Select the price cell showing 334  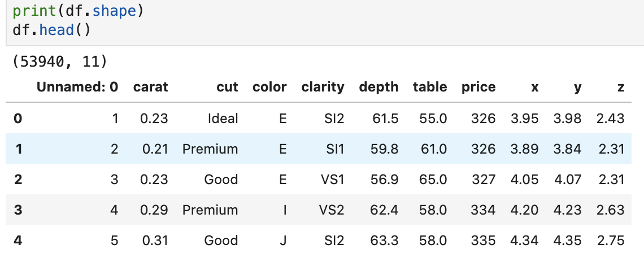(x=483, y=210)
